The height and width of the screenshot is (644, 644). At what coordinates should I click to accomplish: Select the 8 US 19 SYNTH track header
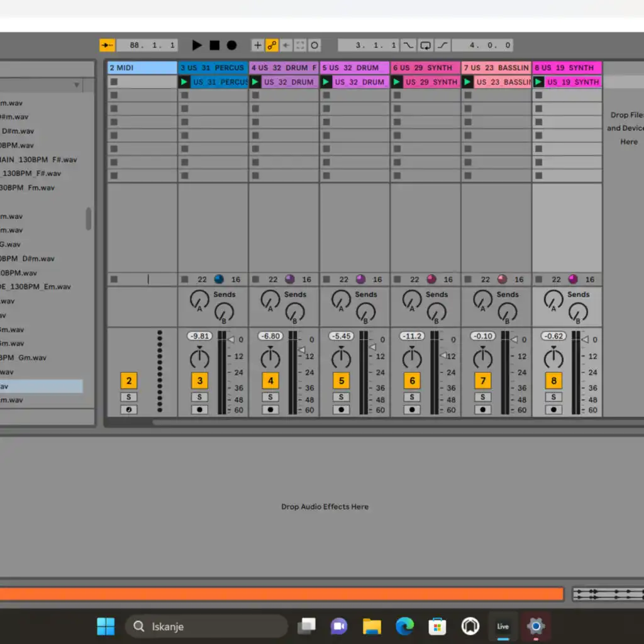pyautogui.click(x=567, y=68)
